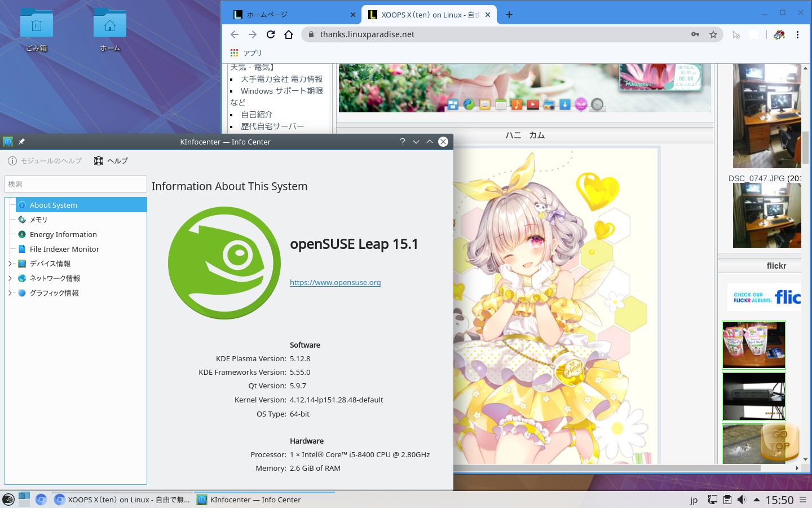
Task: Open saved passwords key icon
Action: coord(695,34)
